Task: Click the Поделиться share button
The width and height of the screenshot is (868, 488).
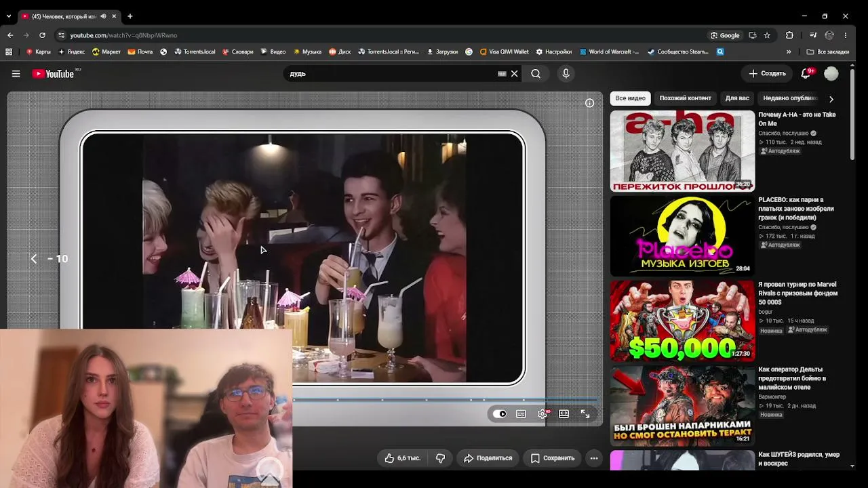Action: coord(488,458)
